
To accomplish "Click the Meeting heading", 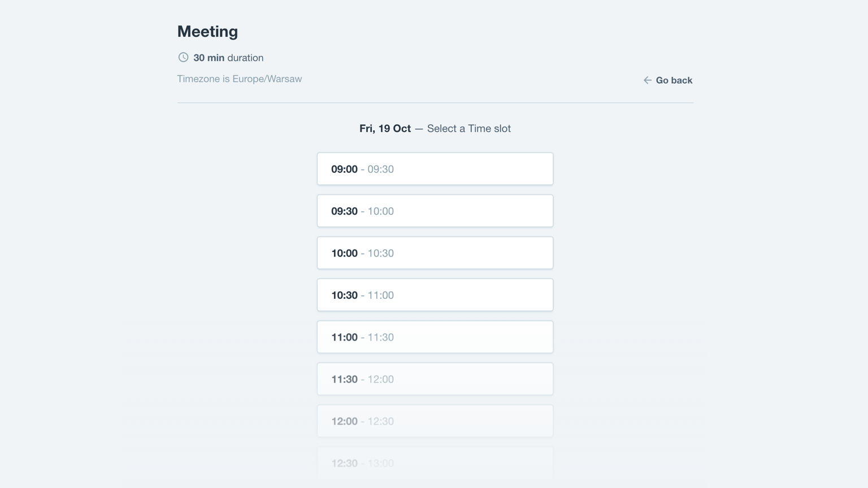I will pos(207,32).
